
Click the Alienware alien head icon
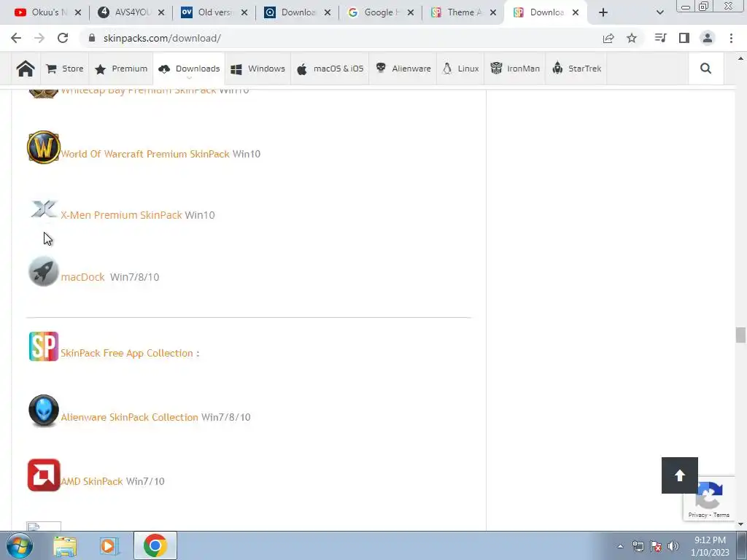click(x=43, y=410)
